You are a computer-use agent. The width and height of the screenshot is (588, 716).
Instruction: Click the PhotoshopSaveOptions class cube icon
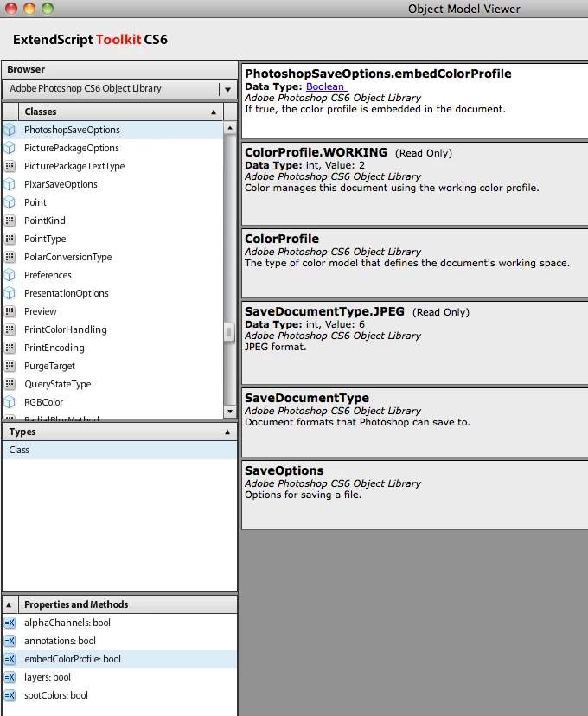[x=10, y=130]
